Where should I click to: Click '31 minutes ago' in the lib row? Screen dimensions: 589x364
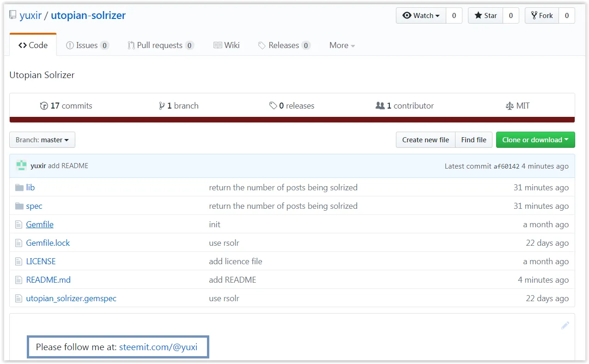tap(541, 188)
